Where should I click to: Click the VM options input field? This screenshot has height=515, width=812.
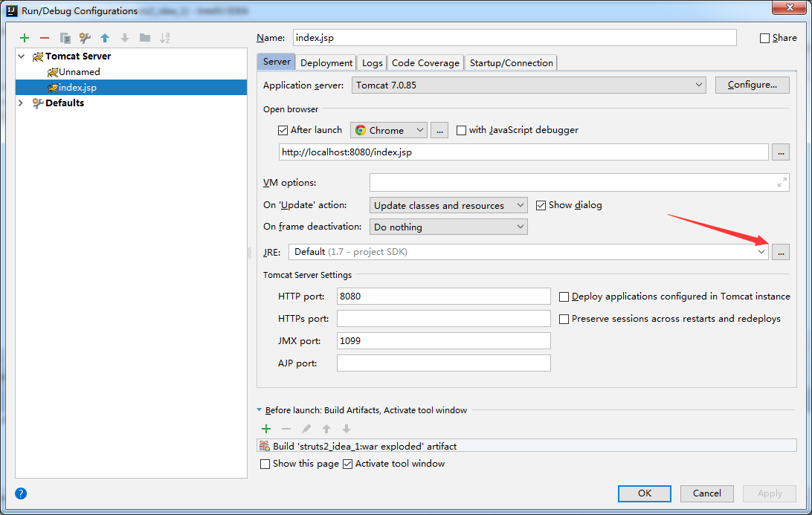pyautogui.click(x=579, y=182)
